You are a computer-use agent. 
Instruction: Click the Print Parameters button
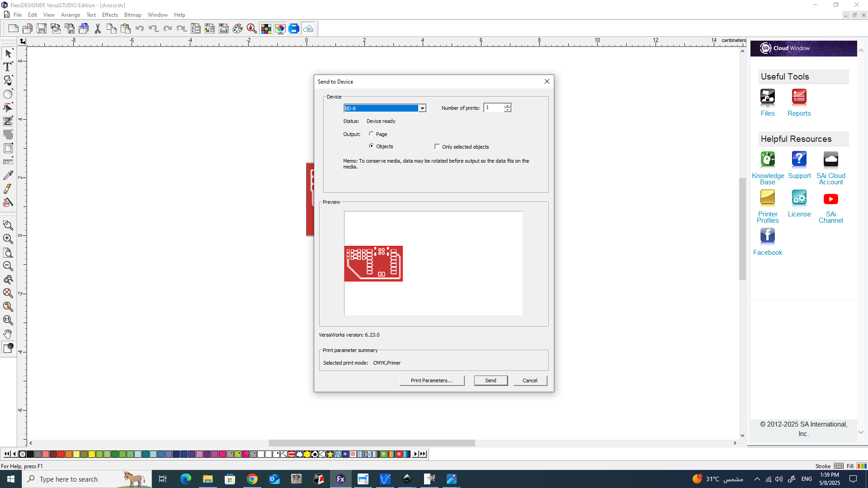pos(432,380)
